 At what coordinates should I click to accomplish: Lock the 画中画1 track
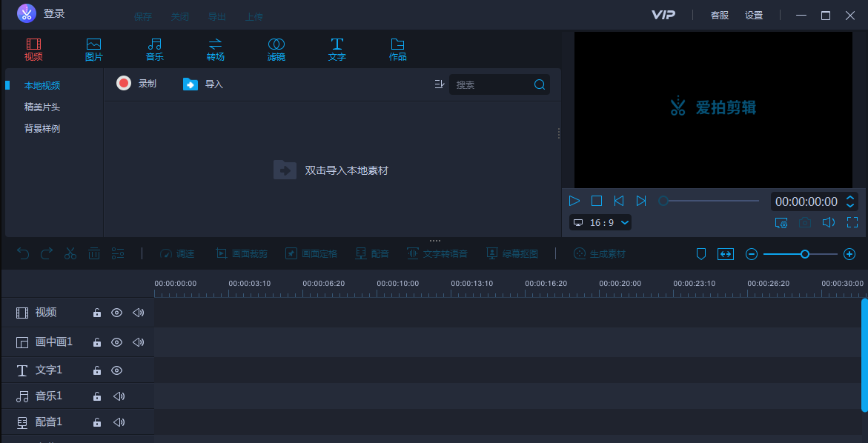pyautogui.click(x=96, y=342)
